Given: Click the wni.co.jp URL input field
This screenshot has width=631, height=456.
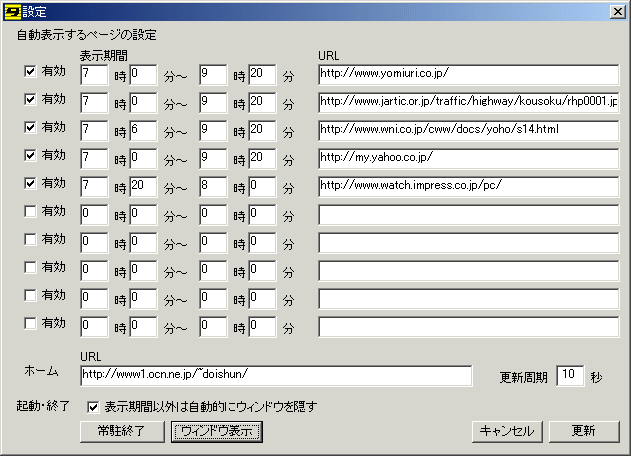Looking at the screenshot, I should click(x=468, y=129).
